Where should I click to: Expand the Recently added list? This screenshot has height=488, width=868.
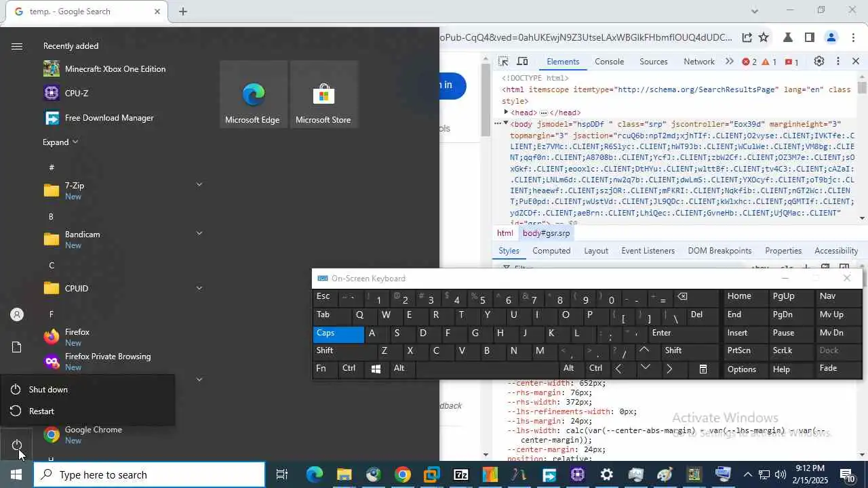click(60, 142)
